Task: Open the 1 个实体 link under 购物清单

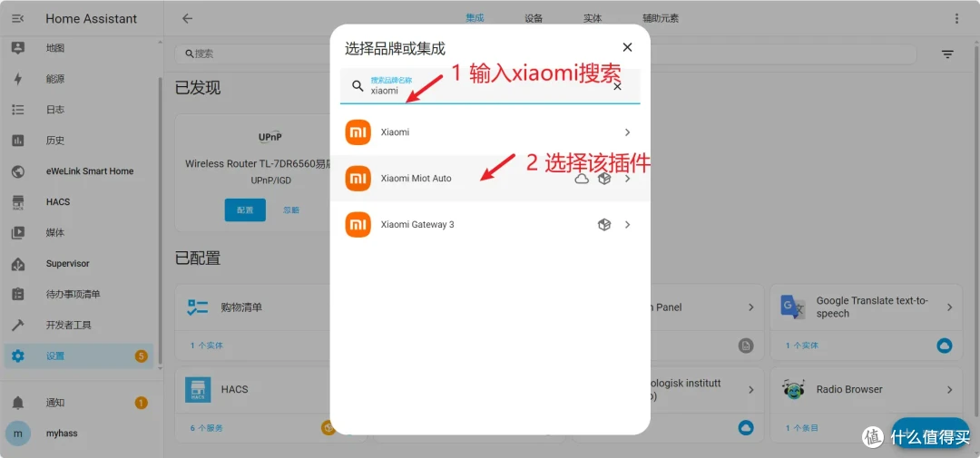Action: 207,345
